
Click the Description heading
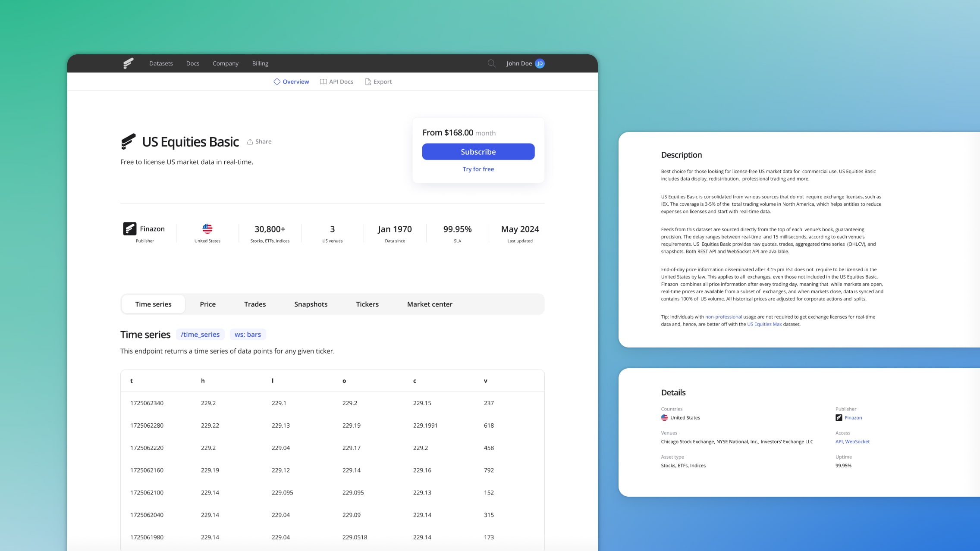[x=681, y=155]
